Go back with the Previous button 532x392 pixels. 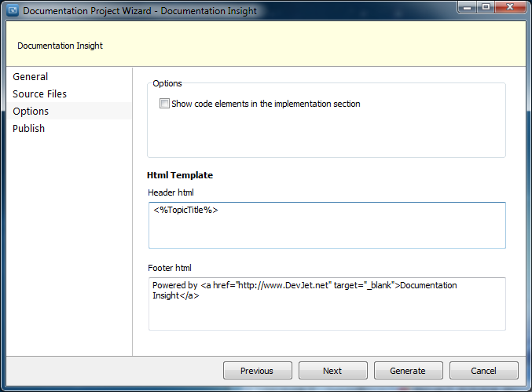(258, 370)
